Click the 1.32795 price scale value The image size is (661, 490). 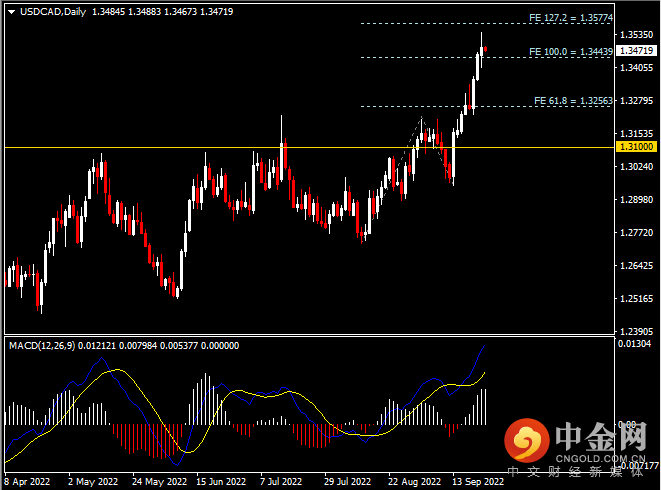(x=637, y=100)
